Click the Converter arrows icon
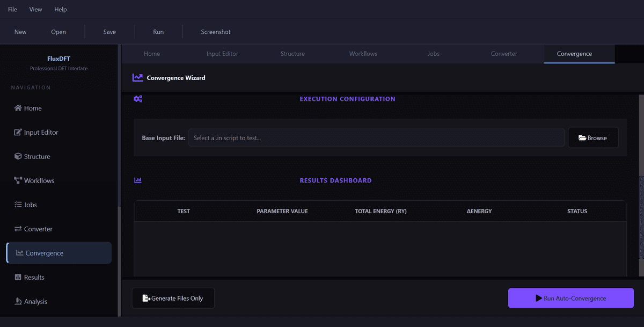The width and height of the screenshot is (644, 327). [x=18, y=229]
